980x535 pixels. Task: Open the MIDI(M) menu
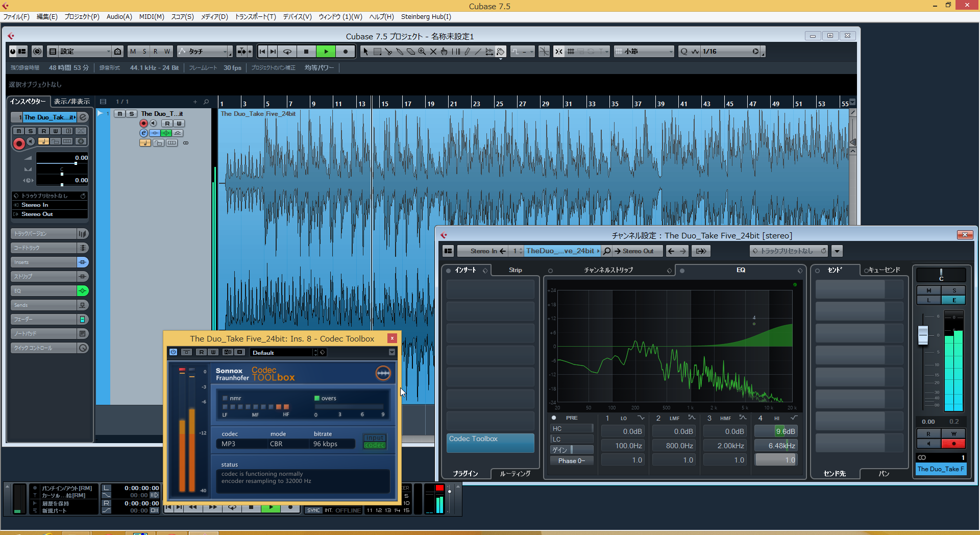pos(152,16)
